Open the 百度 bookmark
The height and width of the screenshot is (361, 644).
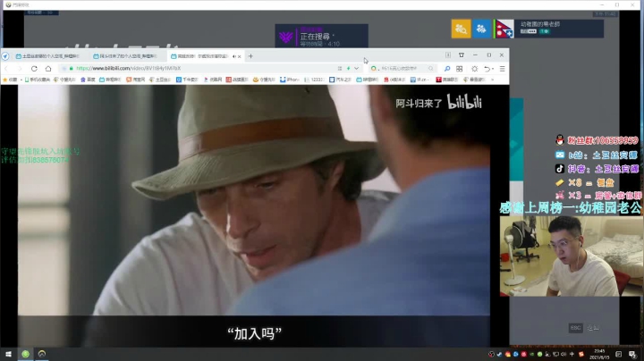click(88, 80)
